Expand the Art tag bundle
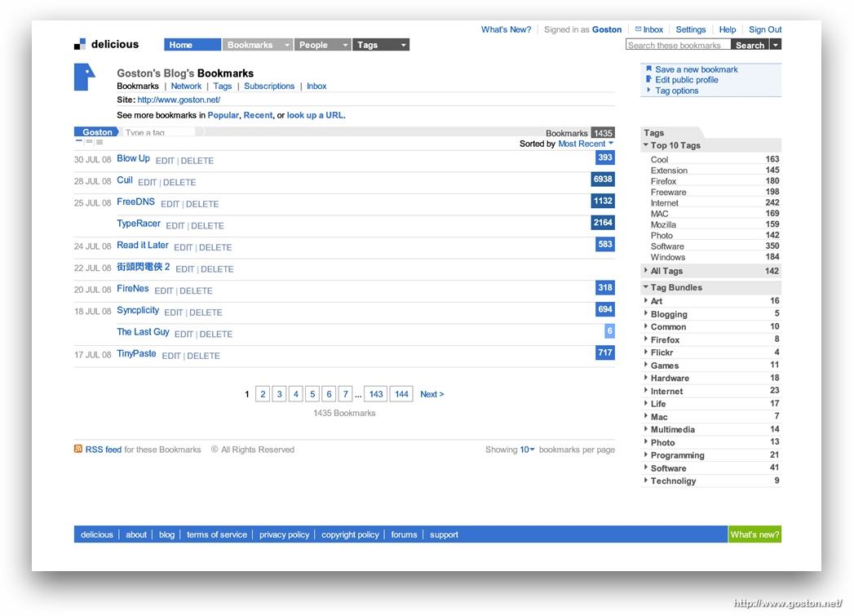The image size is (854, 616). [646, 300]
